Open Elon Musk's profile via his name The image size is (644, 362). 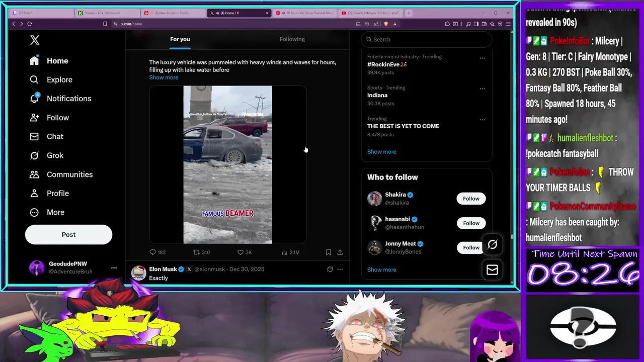coord(163,269)
